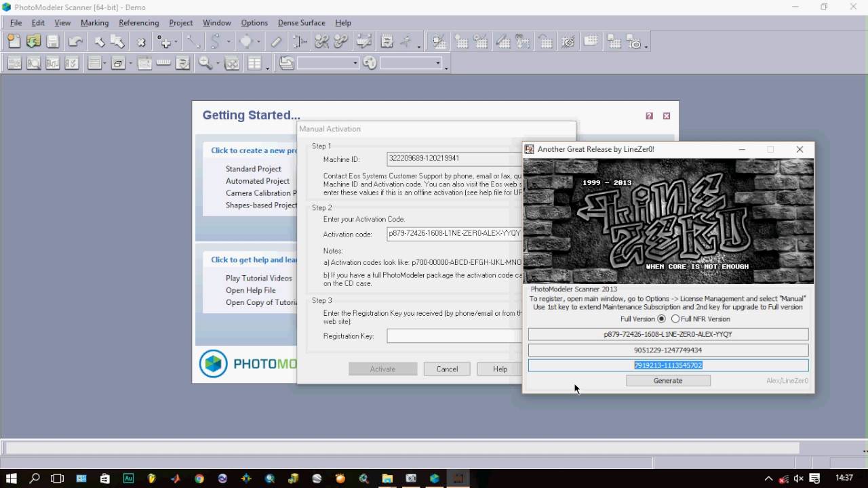The image size is (868, 488).
Task: Open the Options menu
Action: pyautogui.click(x=254, y=22)
